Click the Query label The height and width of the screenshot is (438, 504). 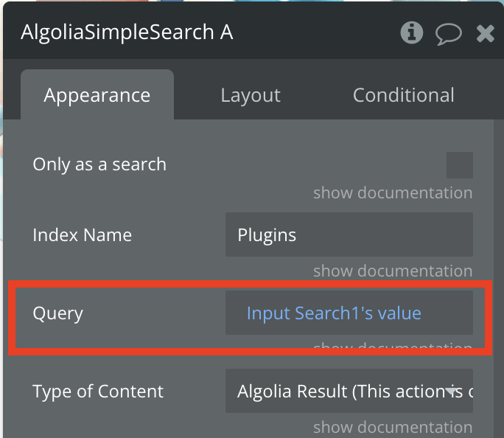[x=58, y=313]
